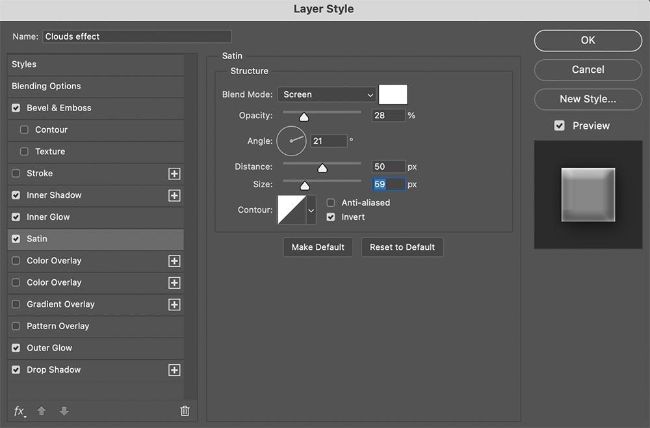
Task: Open the Contour picker dropdown arrow
Action: point(311,210)
